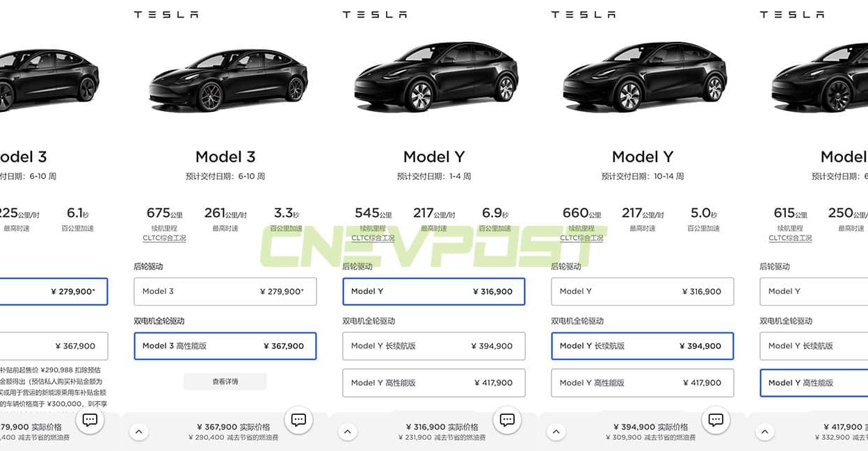Open chat icon beside ¥394,900 实际价格
868x451 pixels.
[716, 420]
